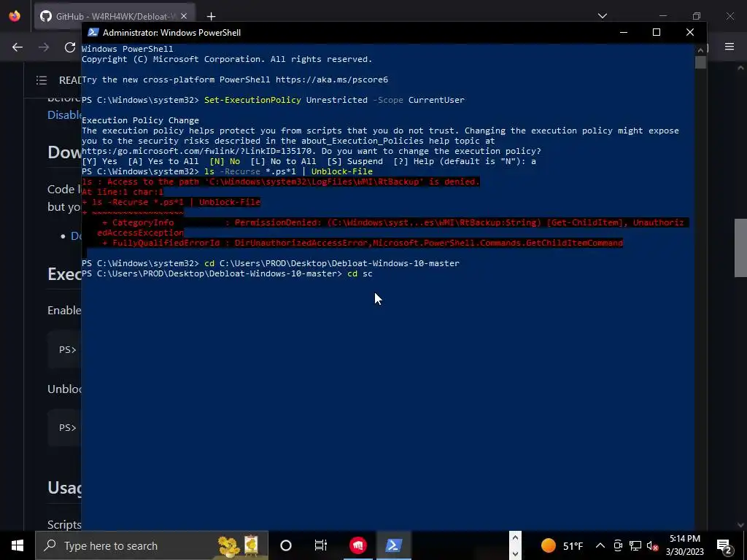
Task: Reload the GitHub page in Firefox
Action: 70,47
